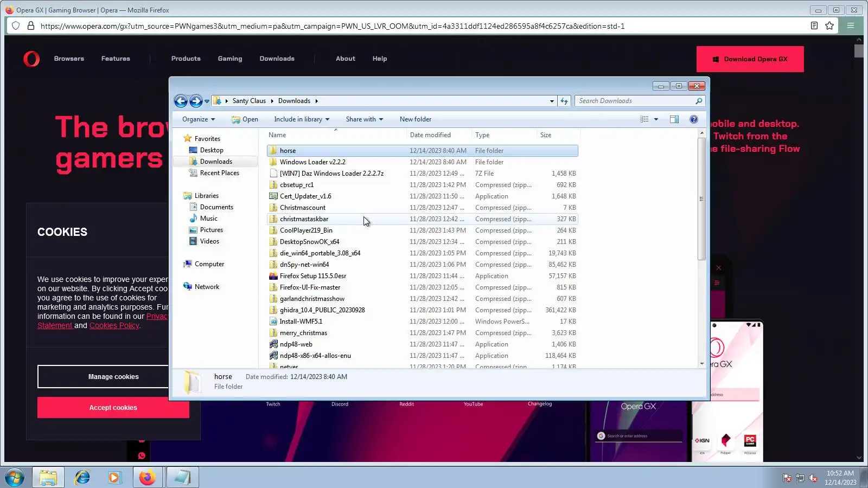The width and height of the screenshot is (868, 488).
Task: Toggle Firefox reader view icon
Action: 814,26
